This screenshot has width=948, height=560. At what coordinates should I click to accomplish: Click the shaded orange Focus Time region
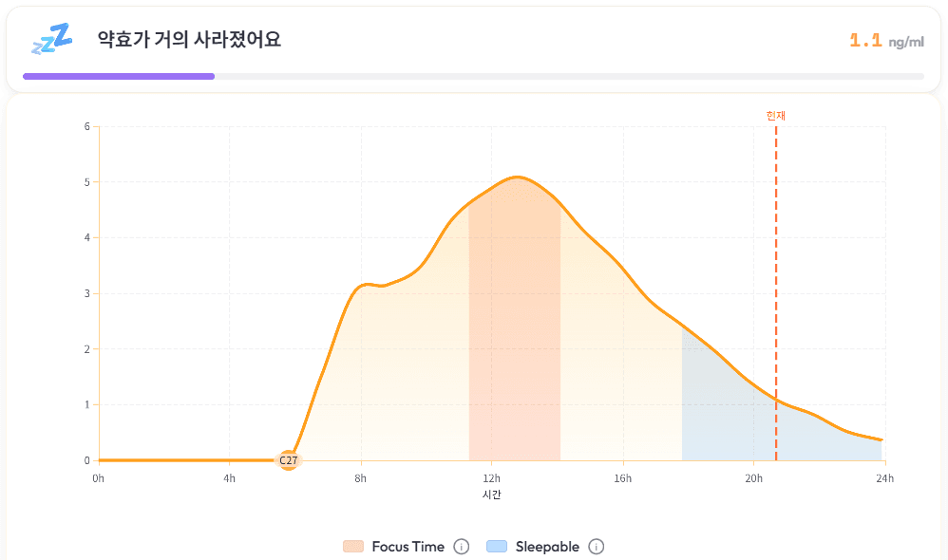514,361
